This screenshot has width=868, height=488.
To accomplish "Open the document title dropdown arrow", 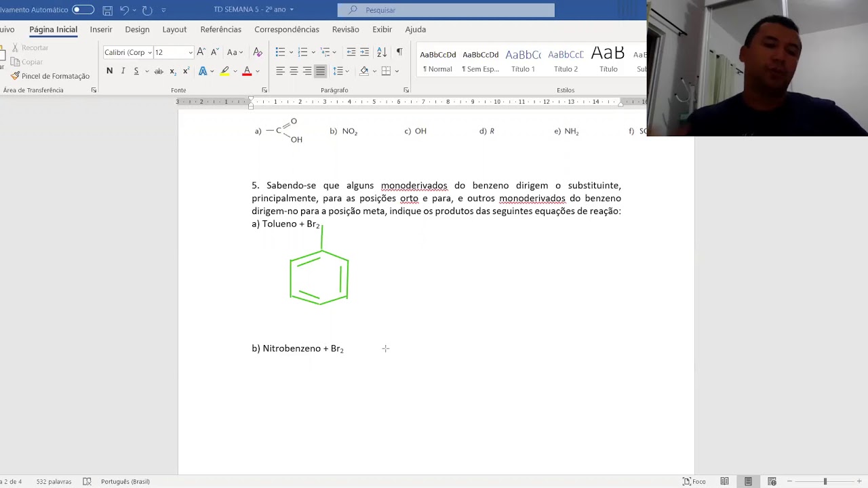I will coord(292,9).
